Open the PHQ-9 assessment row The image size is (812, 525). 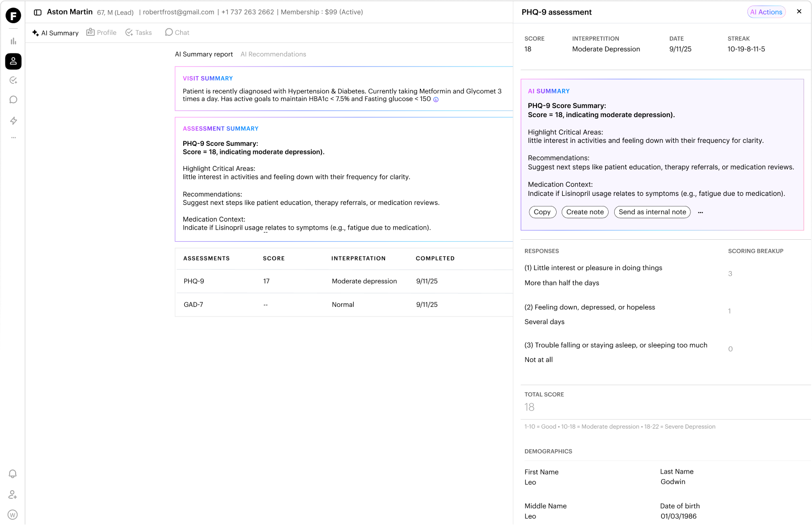pos(344,281)
